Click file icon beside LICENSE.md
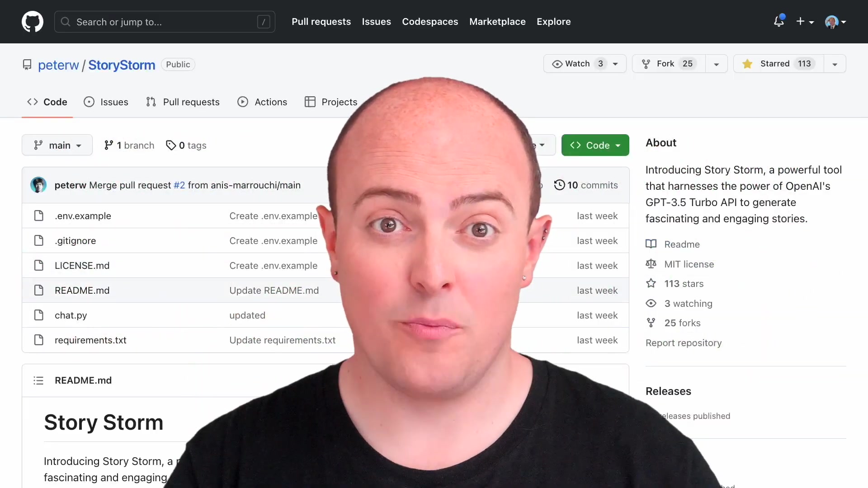This screenshot has width=868, height=488. pos(39,265)
